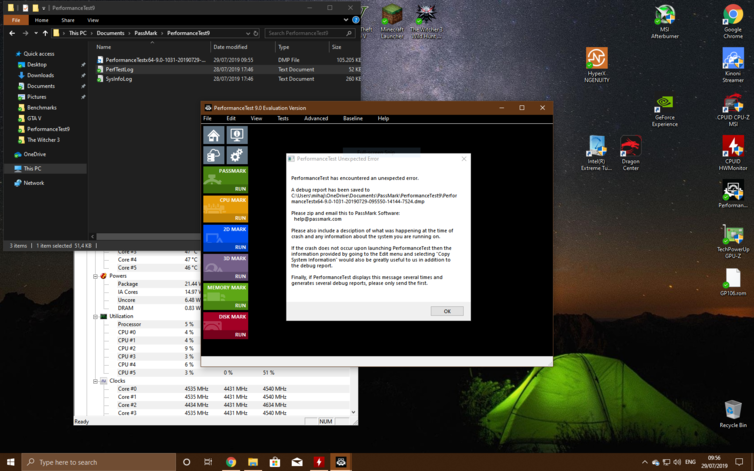Open OneDrive in the navigation pane
754x471 pixels.
pyautogui.click(x=36, y=154)
